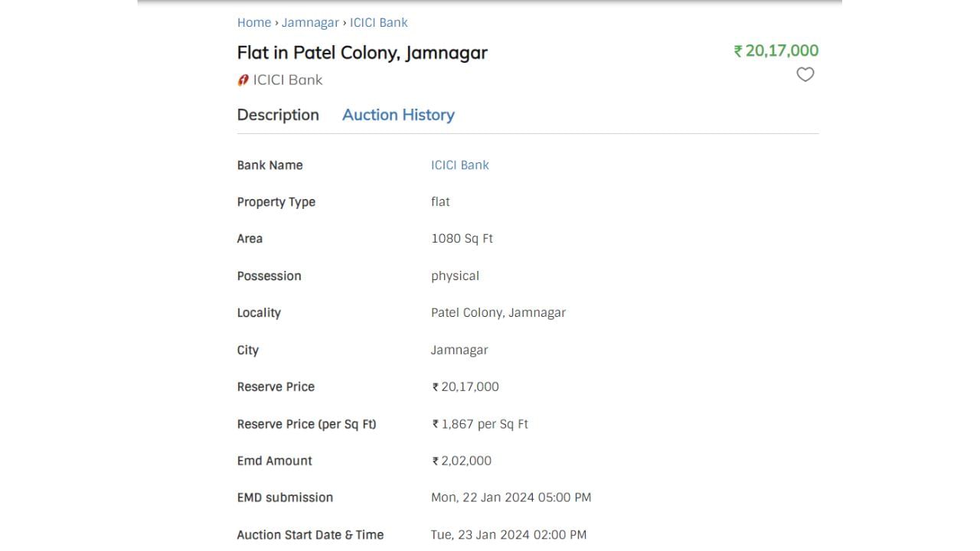
Task: Click the Patel Colony, Jamnagar locality value
Action: [498, 312]
